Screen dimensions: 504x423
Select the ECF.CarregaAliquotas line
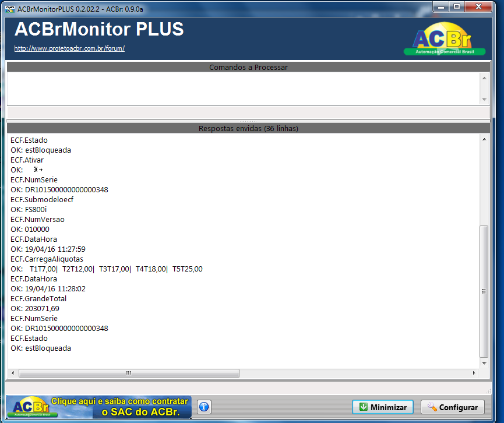pos(47,259)
